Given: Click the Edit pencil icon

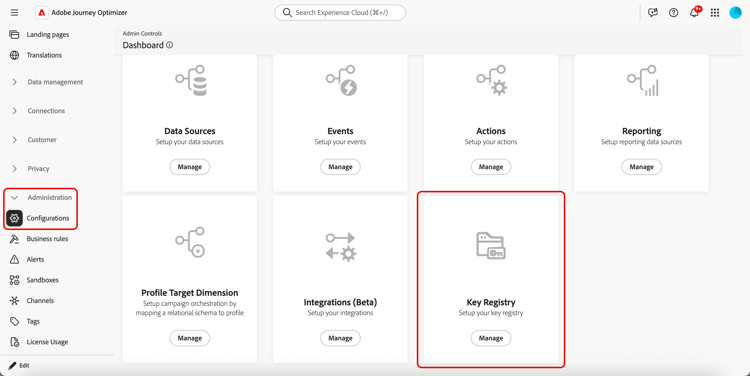Looking at the screenshot, I should (12, 365).
